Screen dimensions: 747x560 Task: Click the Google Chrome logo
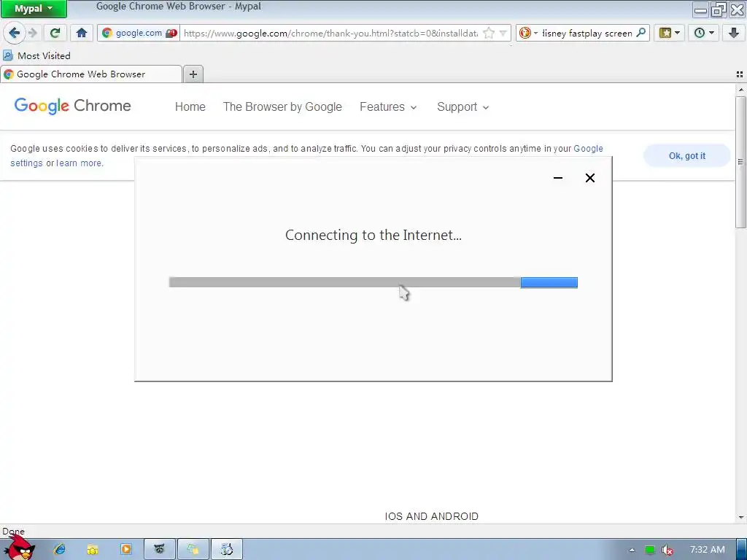pyautogui.click(x=72, y=106)
